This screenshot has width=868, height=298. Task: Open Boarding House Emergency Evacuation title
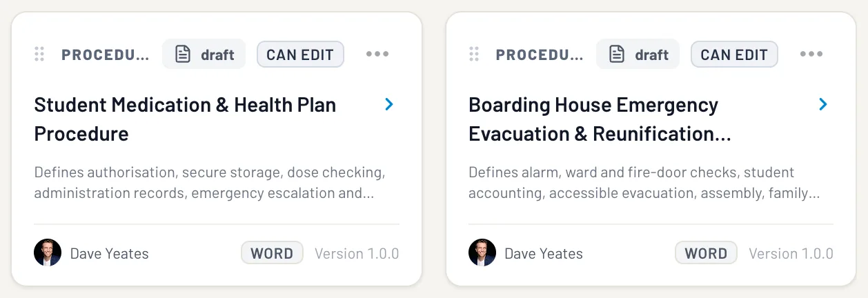click(600, 119)
